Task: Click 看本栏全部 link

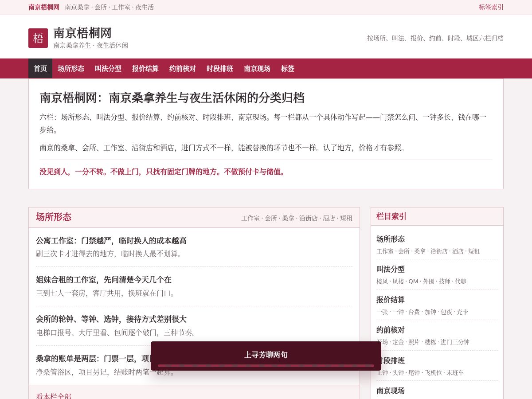Action: pos(54,396)
